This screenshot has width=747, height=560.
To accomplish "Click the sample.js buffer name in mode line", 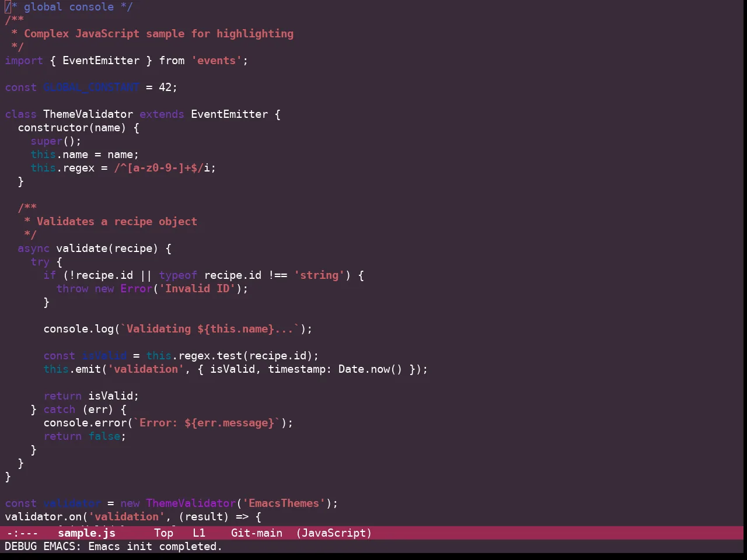I will [86, 533].
